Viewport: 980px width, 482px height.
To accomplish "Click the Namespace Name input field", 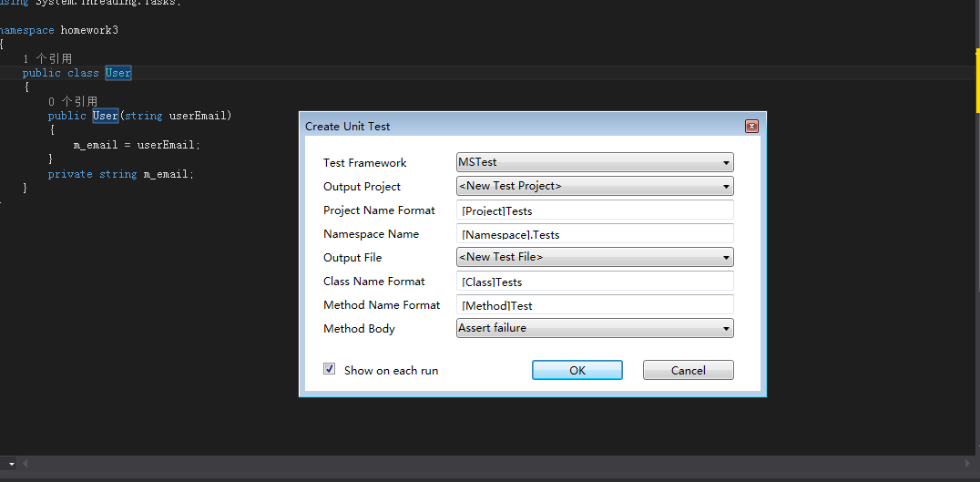I will 595,234.
